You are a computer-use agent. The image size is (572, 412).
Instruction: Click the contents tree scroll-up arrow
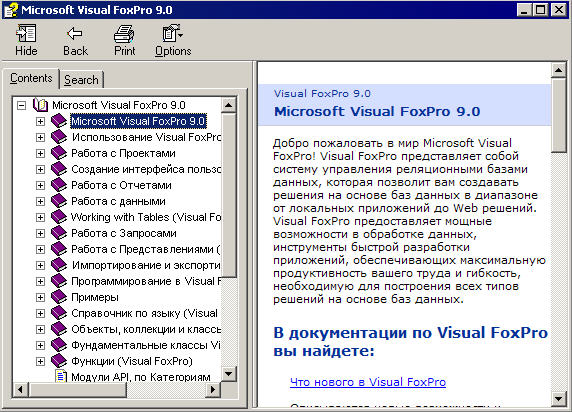click(x=229, y=105)
